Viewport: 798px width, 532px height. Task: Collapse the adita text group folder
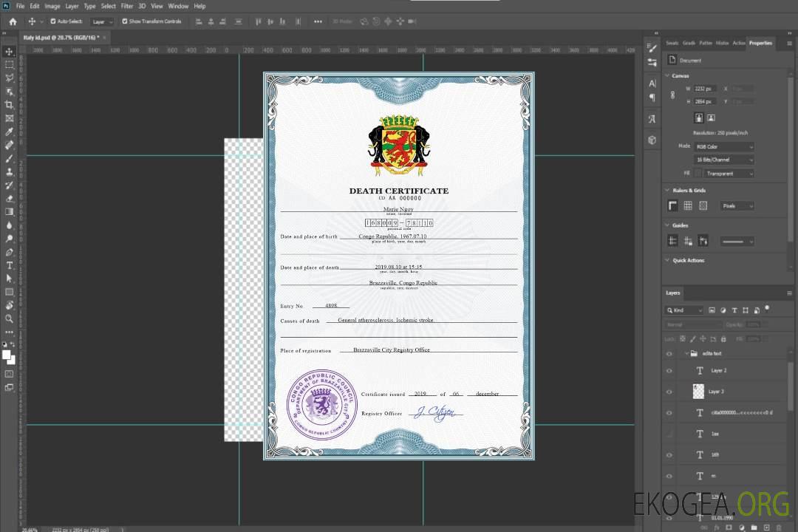tap(686, 353)
